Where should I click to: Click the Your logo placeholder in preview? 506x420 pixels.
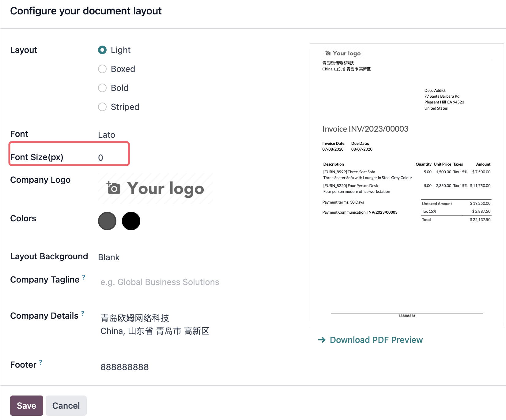coord(343,53)
